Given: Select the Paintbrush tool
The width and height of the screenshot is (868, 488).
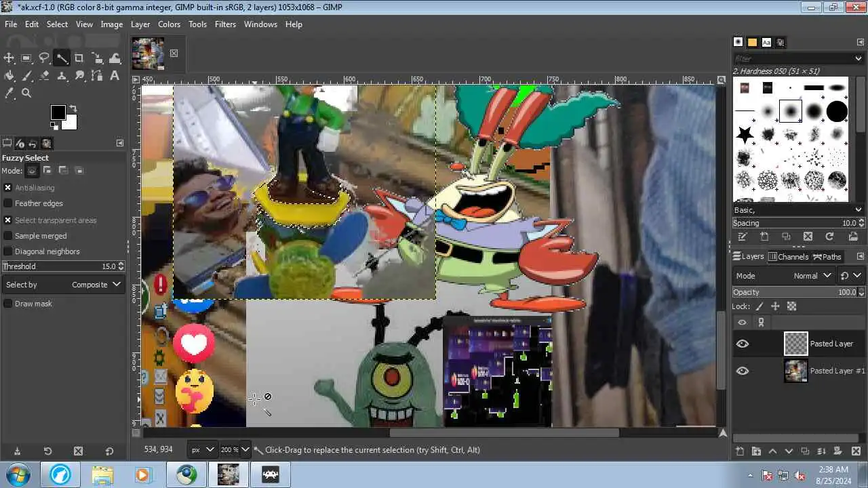Looking at the screenshot, I should click(26, 76).
